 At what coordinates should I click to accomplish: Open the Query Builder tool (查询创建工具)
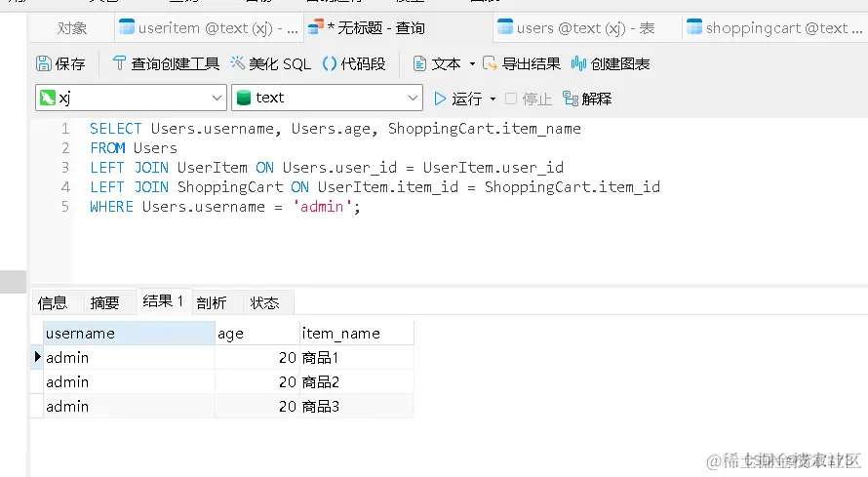166,63
